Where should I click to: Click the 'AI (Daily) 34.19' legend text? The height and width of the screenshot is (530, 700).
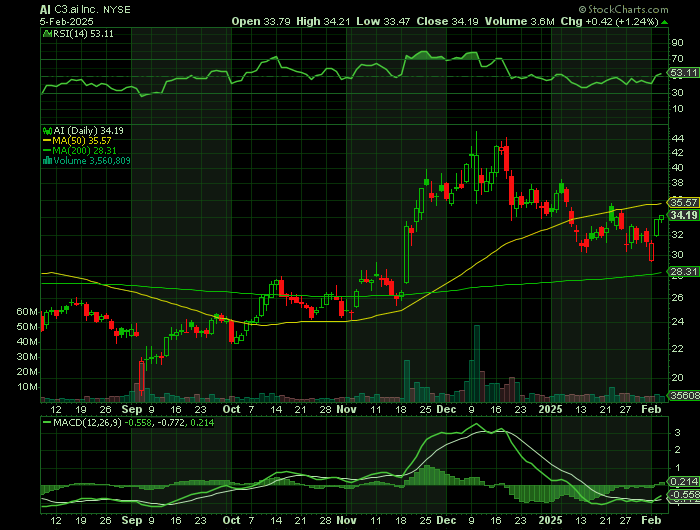tap(88, 131)
